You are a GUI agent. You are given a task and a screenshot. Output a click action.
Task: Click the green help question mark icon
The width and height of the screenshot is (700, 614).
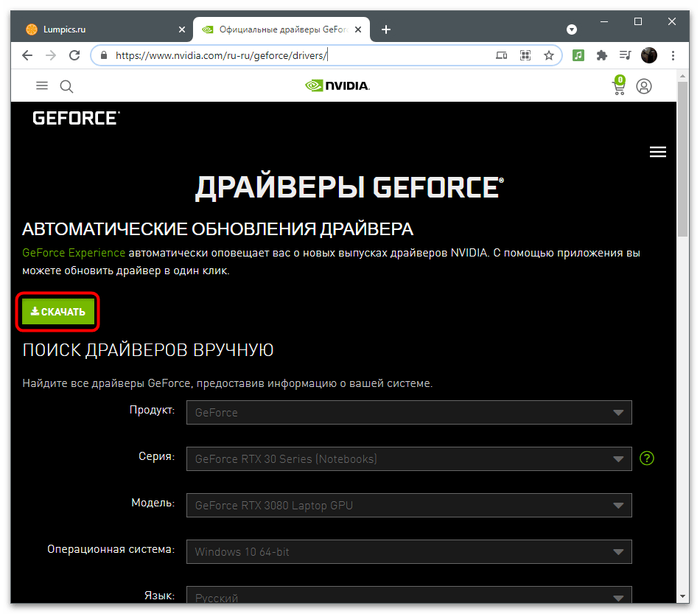647,458
